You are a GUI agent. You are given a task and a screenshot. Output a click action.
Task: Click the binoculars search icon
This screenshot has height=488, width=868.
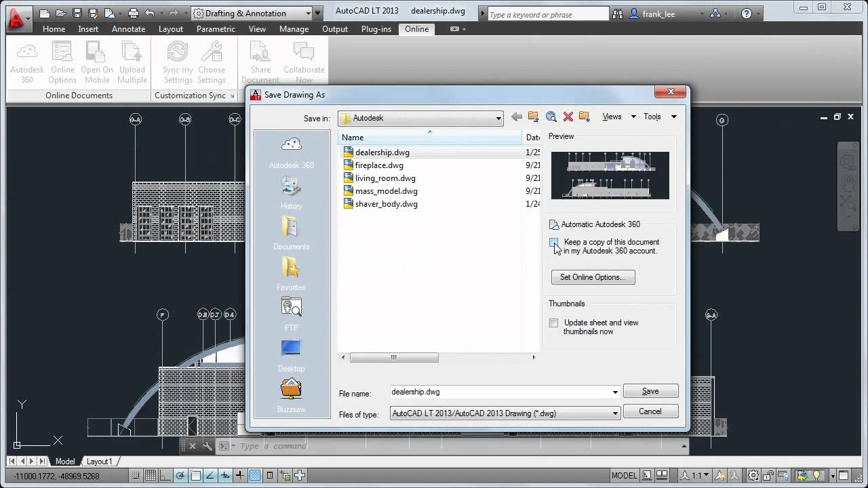(x=617, y=14)
